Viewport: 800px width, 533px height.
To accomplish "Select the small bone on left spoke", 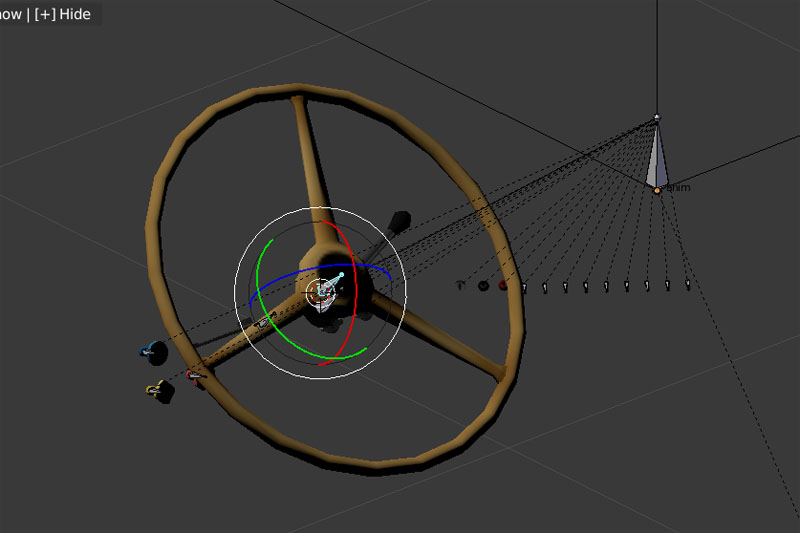I will tap(265, 322).
